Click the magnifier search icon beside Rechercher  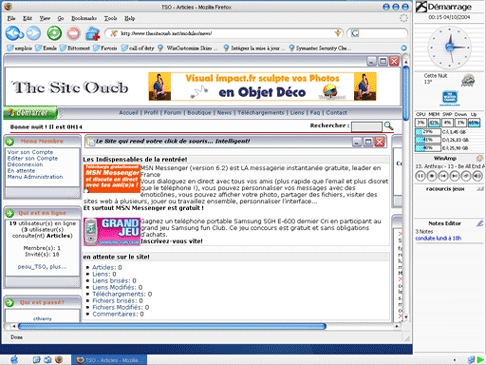[389, 126]
